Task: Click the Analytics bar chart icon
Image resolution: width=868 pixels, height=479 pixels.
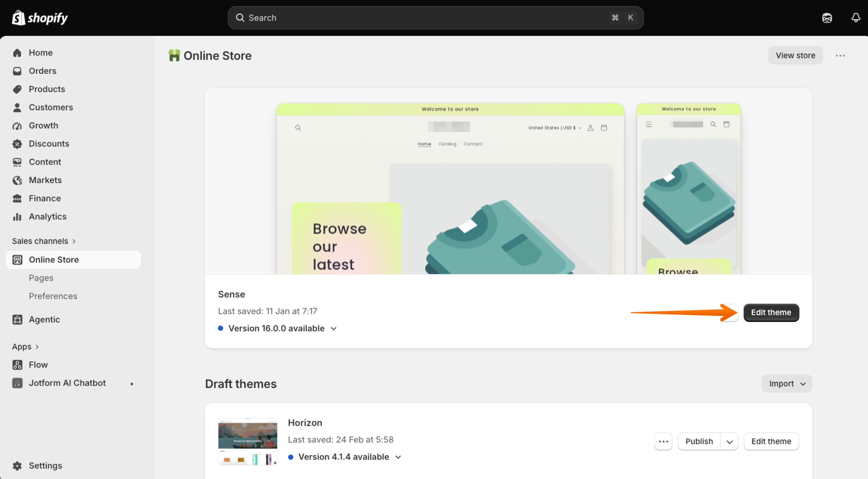Action: coord(17,217)
